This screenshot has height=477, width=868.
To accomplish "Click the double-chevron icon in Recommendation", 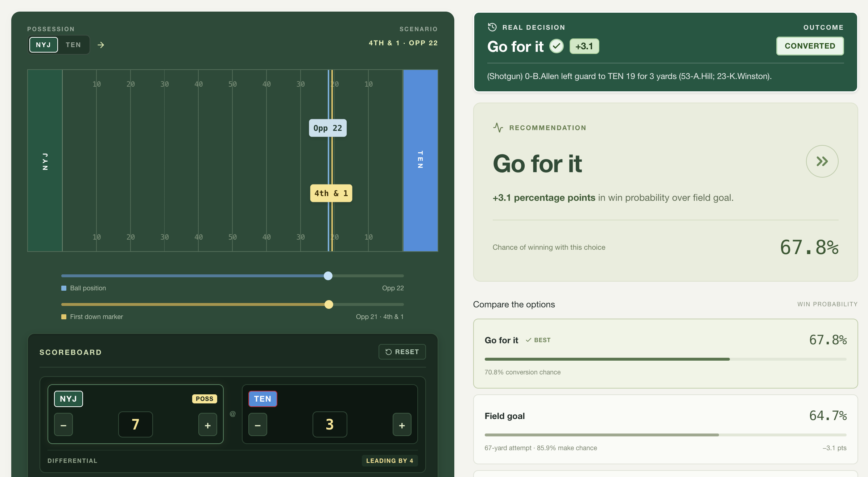I will (822, 161).
